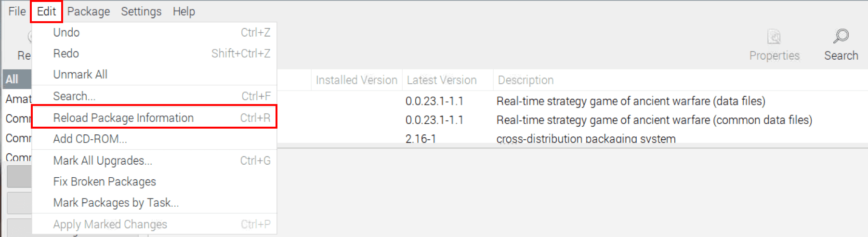Choose Add CD-ROM... menu entry
Viewport: 868px width, 237px height.
(154, 139)
